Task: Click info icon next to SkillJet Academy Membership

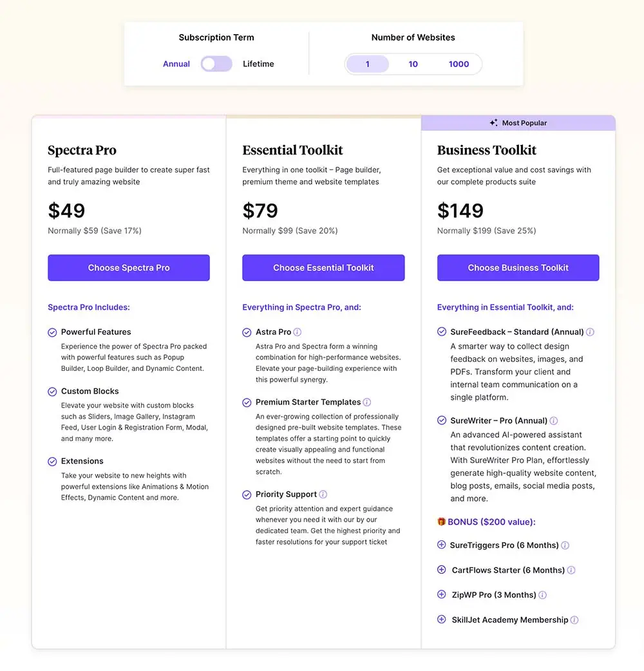Action: (574, 619)
